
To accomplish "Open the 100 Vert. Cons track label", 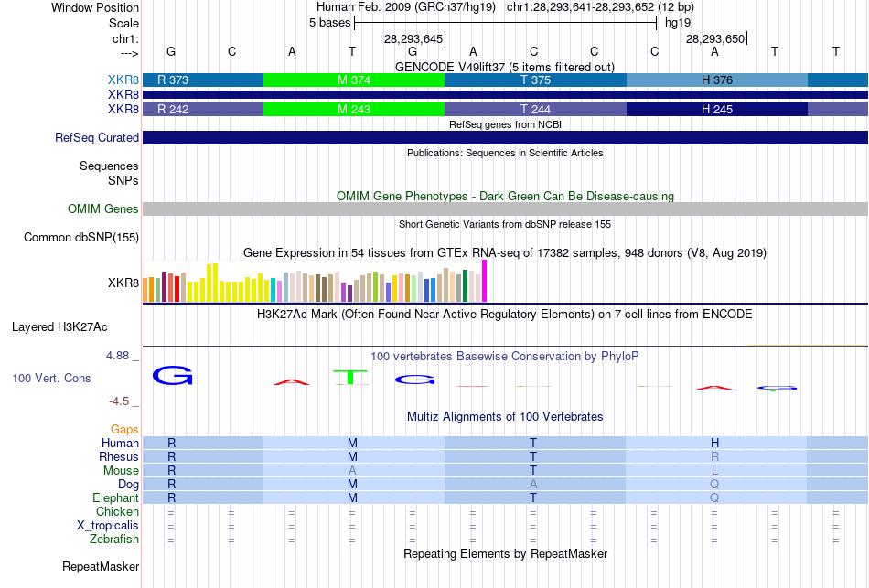I will click(51, 378).
